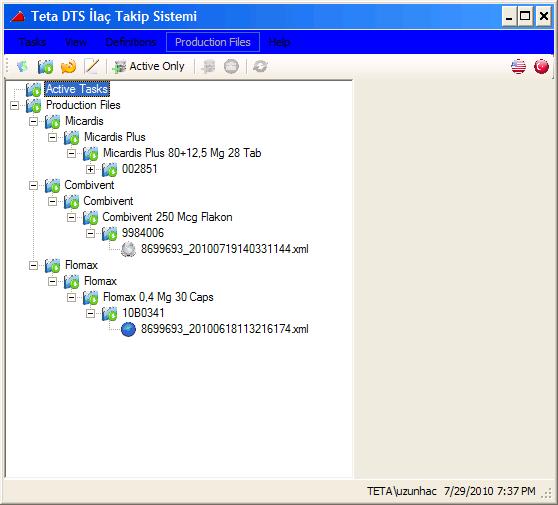Click the 9984006 folder icon
This screenshot has height=505, width=558.
pyautogui.click(x=110, y=233)
